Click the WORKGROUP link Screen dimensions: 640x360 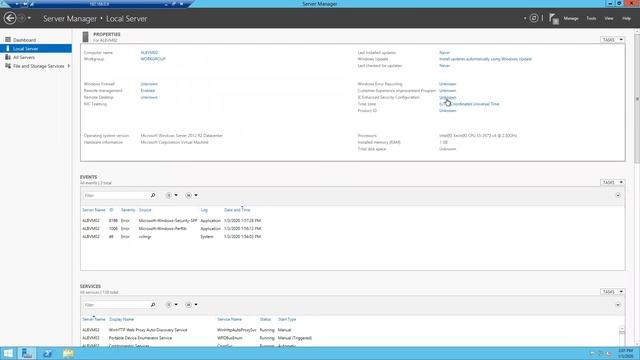pyautogui.click(x=153, y=59)
